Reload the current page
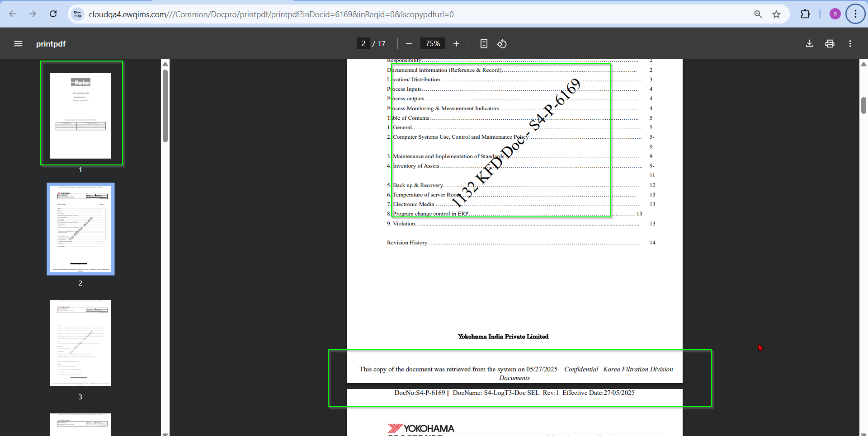868x436 pixels. coord(53,14)
